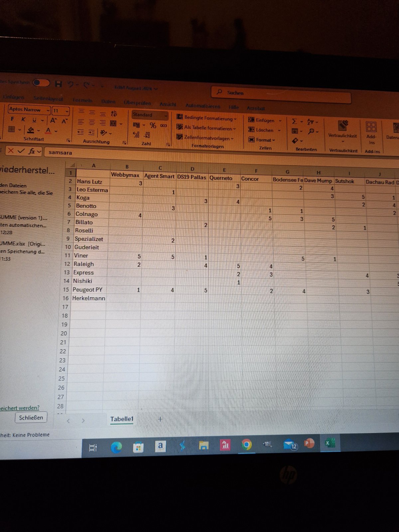Toggle bold formatting (F)

[x=12, y=119]
